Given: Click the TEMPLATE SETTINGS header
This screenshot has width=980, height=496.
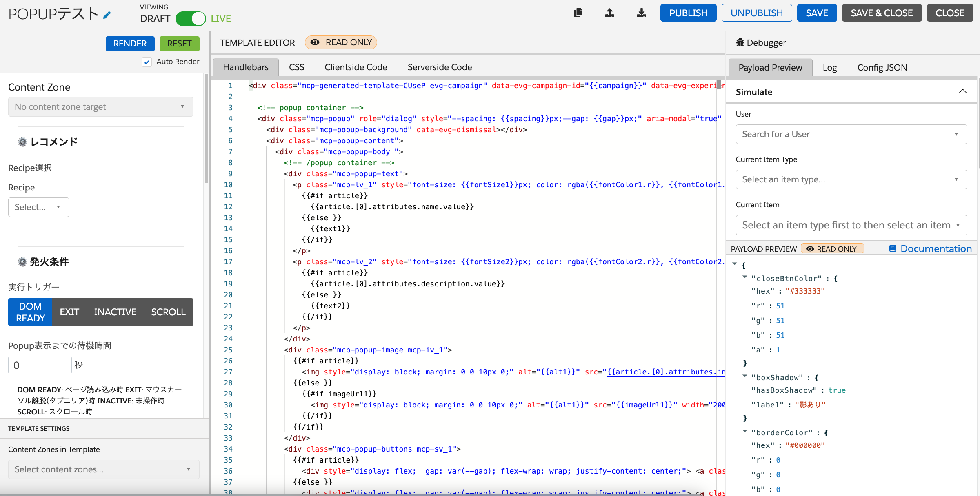Looking at the screenshot, I should point(39,429).
